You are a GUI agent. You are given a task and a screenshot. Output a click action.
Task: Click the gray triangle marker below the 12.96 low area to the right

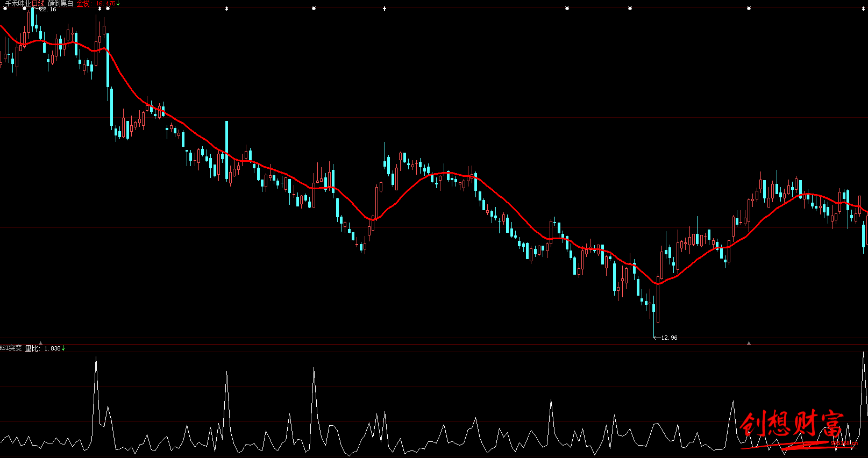[749, 342]
